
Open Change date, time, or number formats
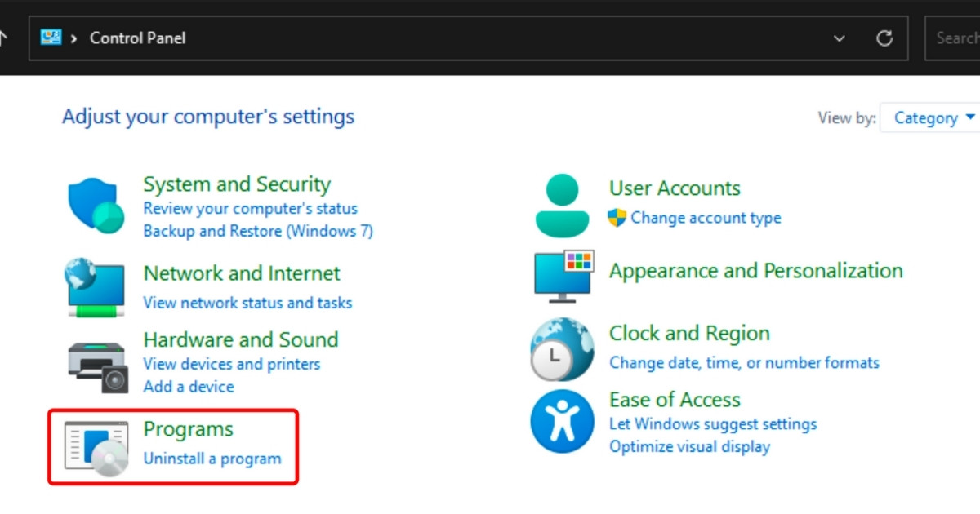coord(744,363)
